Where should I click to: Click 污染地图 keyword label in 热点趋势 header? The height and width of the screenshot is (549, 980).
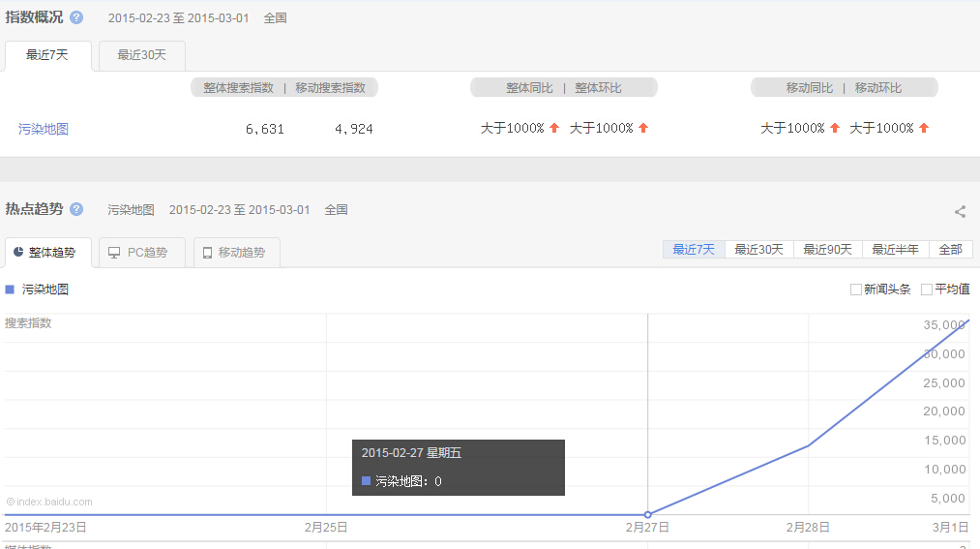(131, 209)
